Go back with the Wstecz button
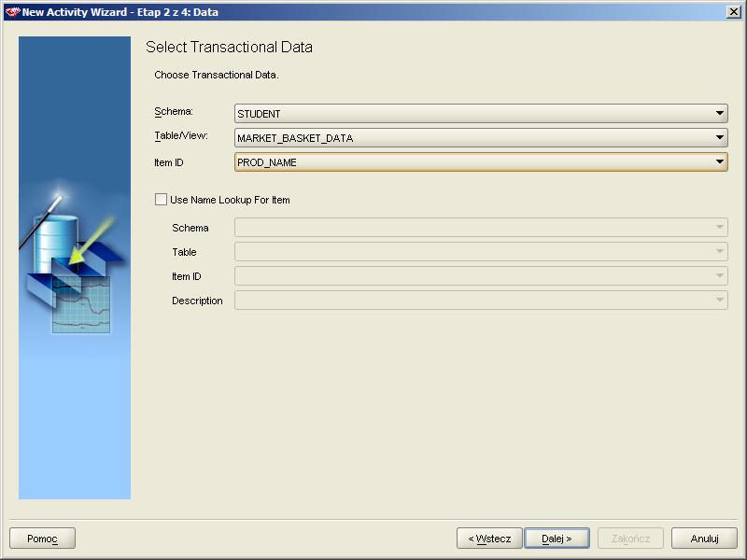The height and width of the screenshot is (560, 747). 489,539
